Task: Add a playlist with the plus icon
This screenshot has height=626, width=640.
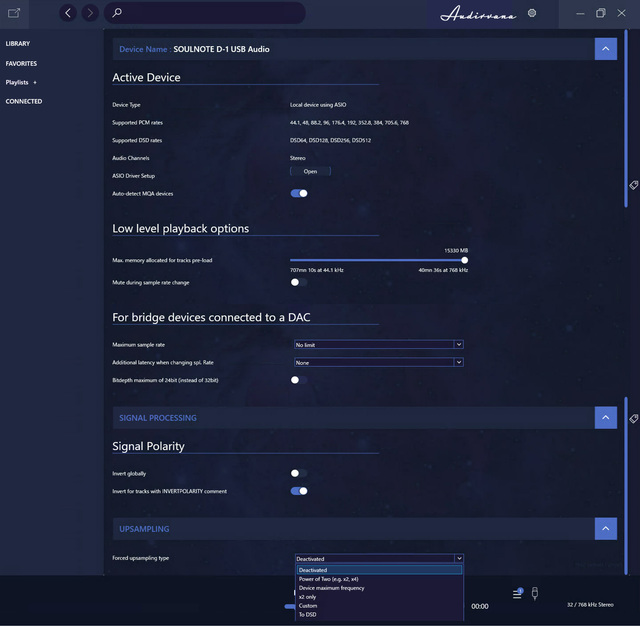Action: coord(35,82)
